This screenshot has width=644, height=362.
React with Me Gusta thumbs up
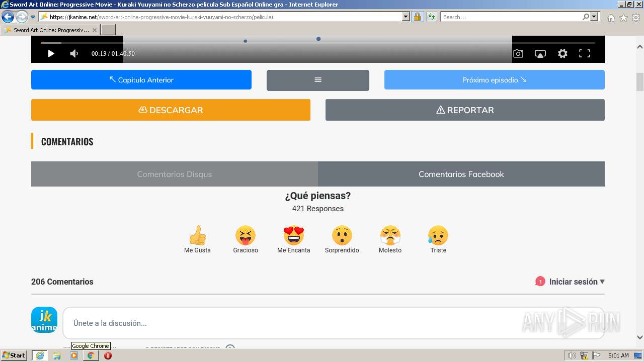click(197, 239)
